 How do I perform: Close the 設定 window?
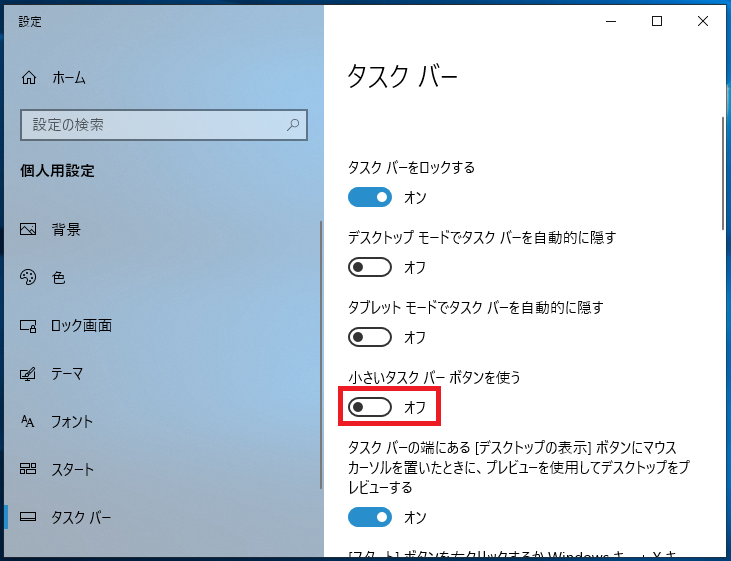click(x=703, y=21)
